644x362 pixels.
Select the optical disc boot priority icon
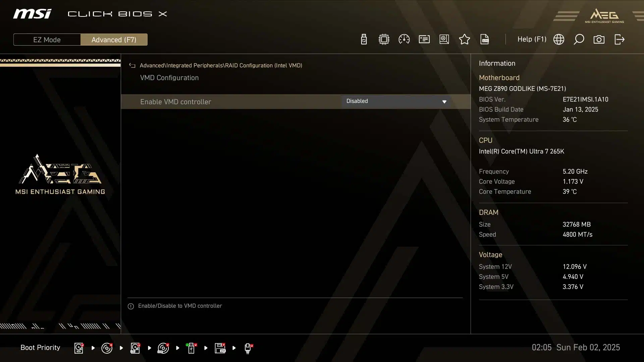click(107, 348)
